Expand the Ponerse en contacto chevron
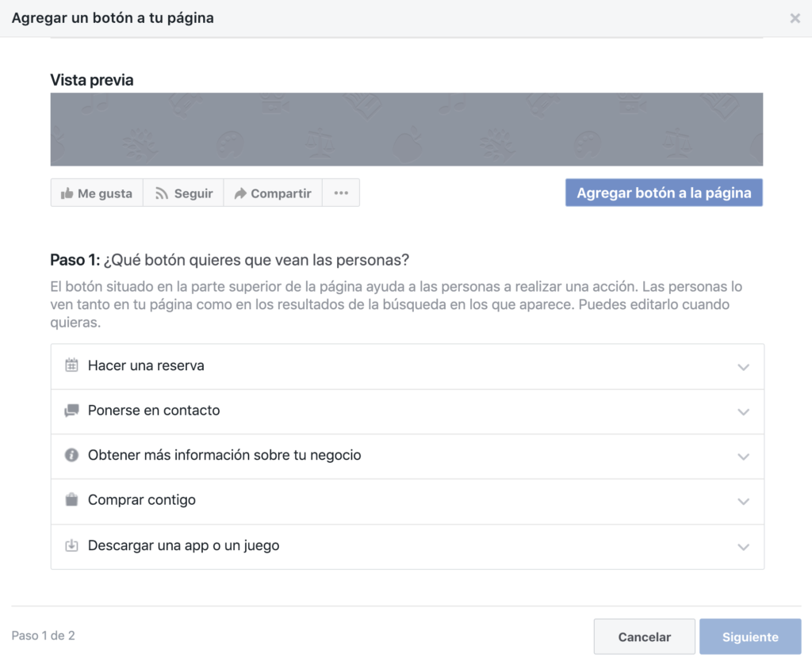The height and width of the screenshot is (665, 812). click(x=743, y=412)
